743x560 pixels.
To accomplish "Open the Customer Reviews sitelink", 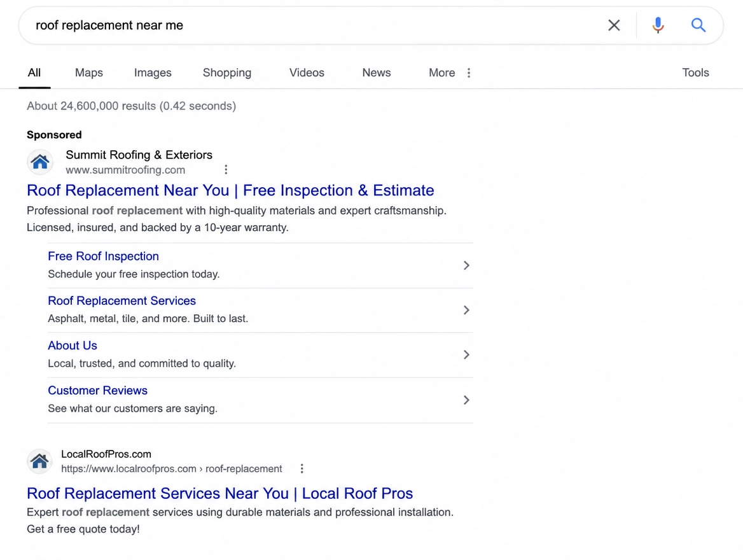I will 97,390.
